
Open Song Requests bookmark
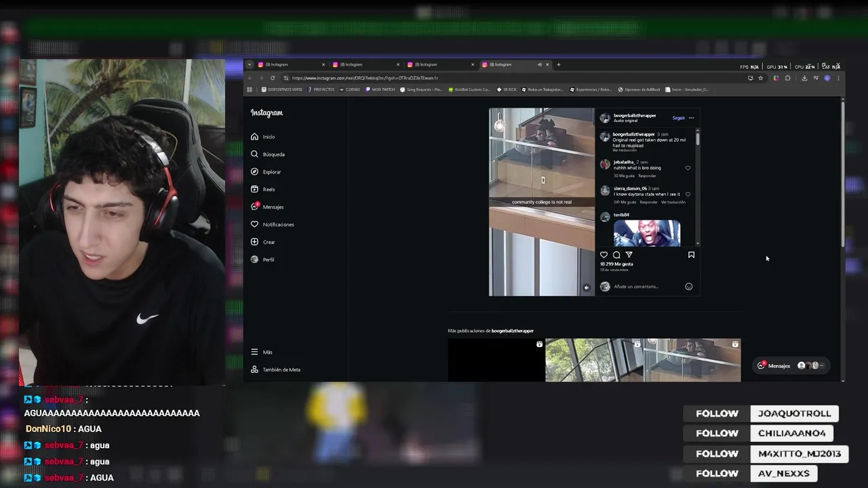coord(421,89)
